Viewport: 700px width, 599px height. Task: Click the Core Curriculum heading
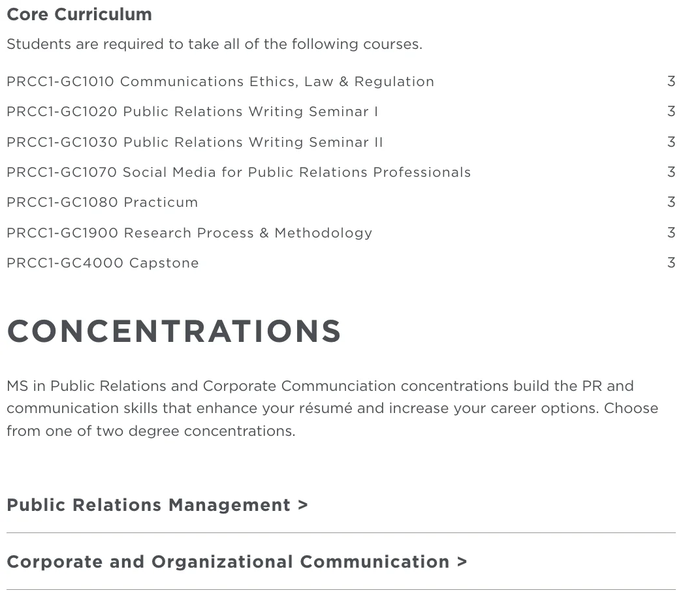point(79,14)
